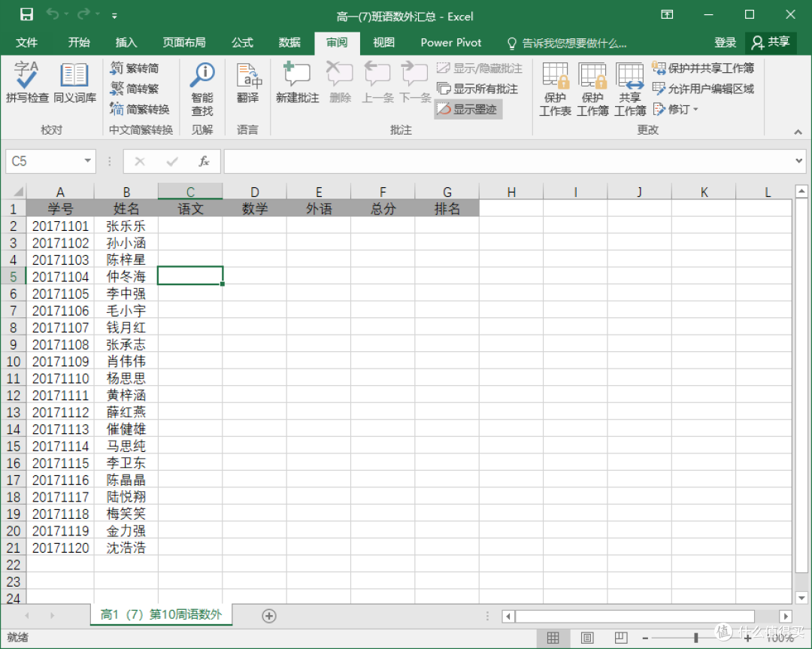Click the Save icon in the title bar
The height and width of the screenshot is (649, 812).
click(26, 14)
